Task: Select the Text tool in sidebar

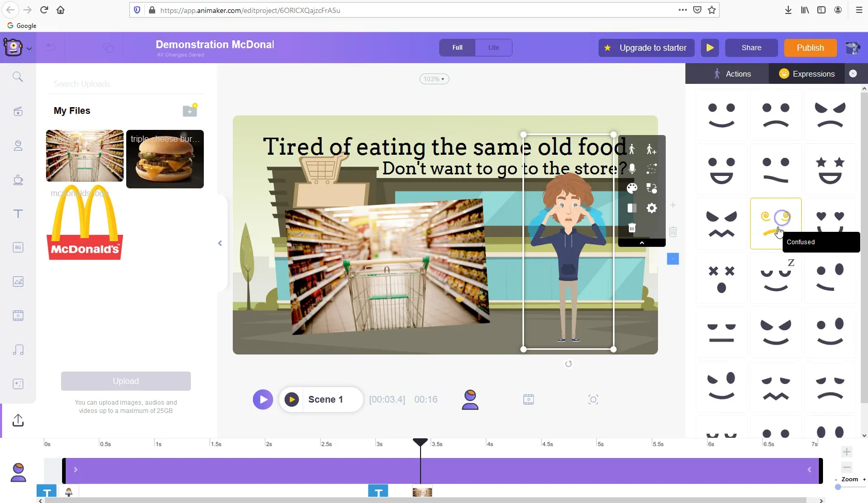Action: pos(18,214)
